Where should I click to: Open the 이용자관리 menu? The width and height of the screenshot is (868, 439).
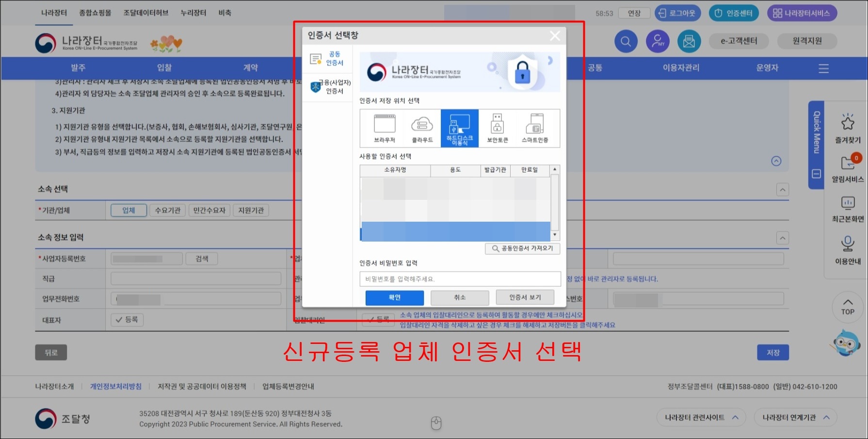click(x=681, y=67)
